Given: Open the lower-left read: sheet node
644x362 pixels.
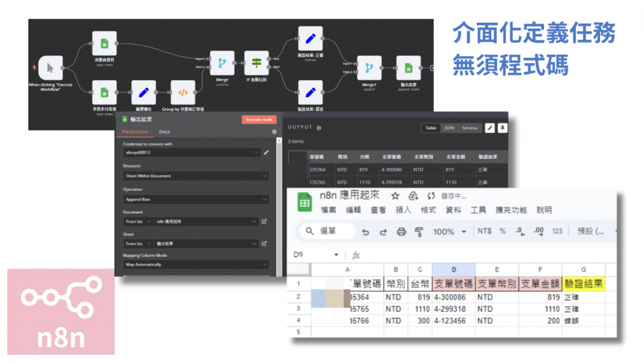Looking at the screenshot, I should (104, 93).
